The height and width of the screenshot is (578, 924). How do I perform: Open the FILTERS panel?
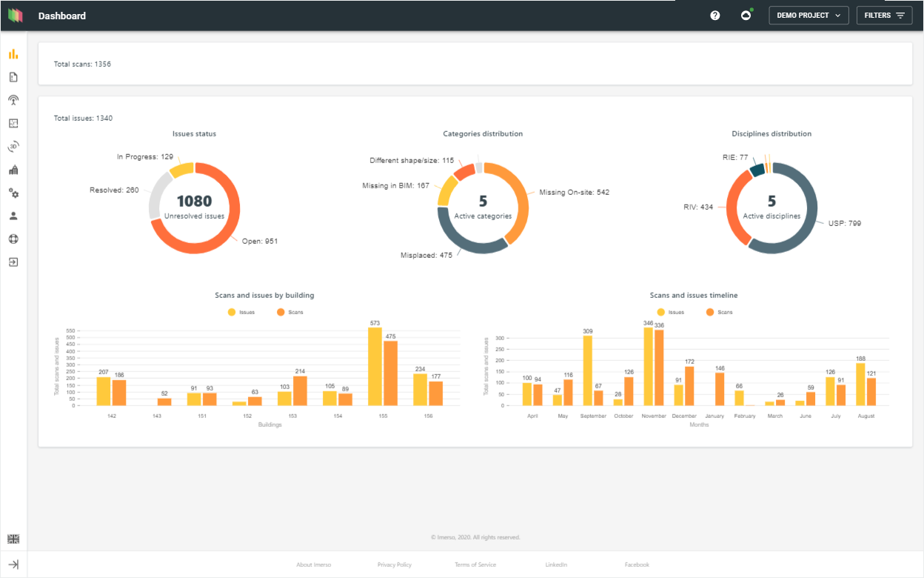pyautogui.click(x=884, y=15)
